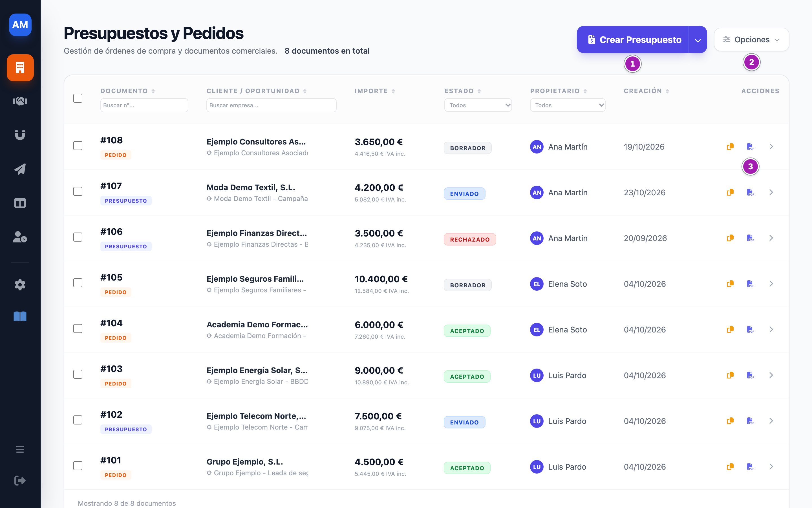The width and height of the screenshot is (812, 508).
Task: Click the Buscar nº search field
Action: 144,105
